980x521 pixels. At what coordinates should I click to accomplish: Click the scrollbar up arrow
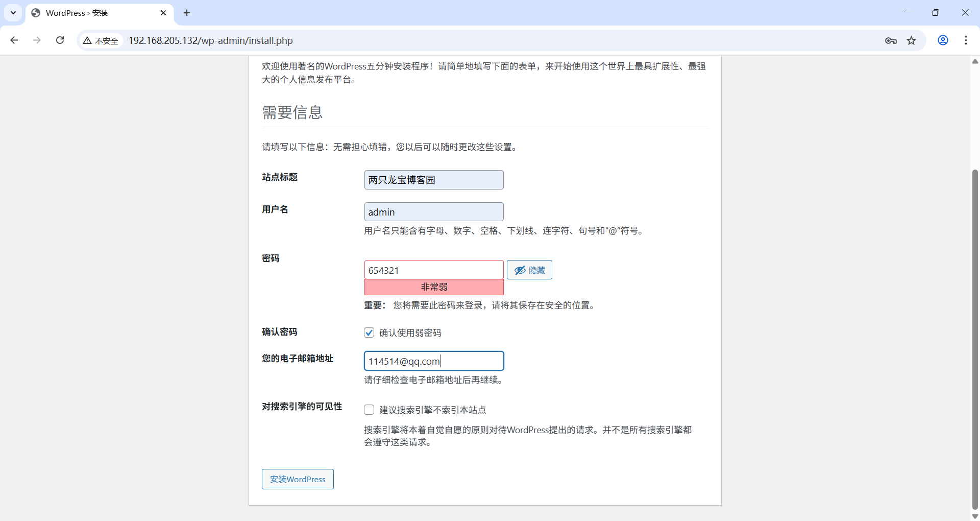975,61
